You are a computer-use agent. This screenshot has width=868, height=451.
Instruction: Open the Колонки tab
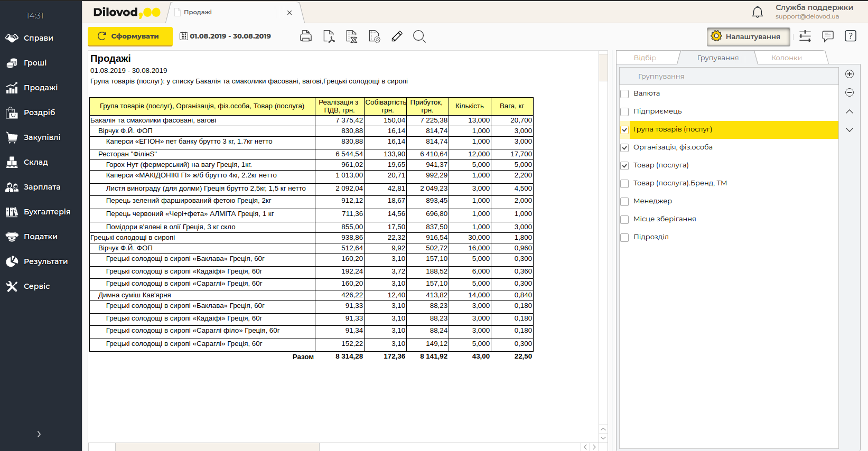pyautogui.click(x=786, y=58)
